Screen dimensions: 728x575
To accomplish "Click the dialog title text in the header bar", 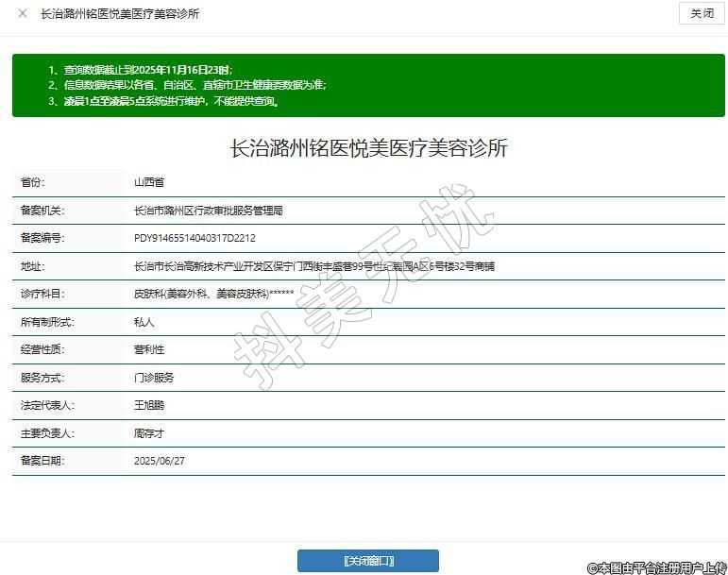I will tap(120, 14).
